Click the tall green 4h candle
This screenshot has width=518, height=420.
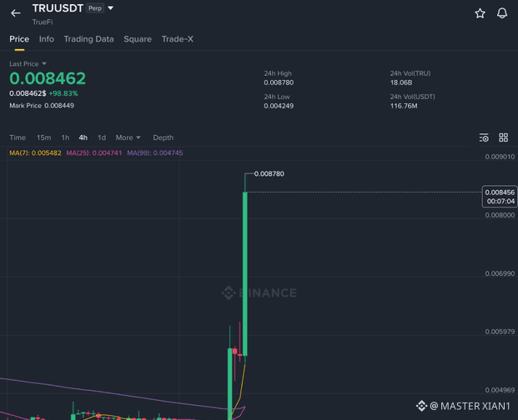244,274
